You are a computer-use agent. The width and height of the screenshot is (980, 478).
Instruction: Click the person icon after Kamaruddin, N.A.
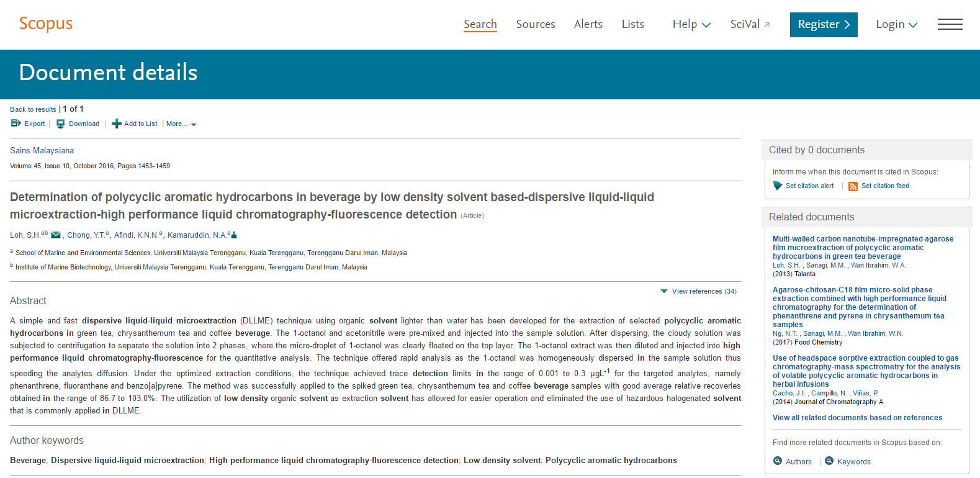[x=234, y=235]
